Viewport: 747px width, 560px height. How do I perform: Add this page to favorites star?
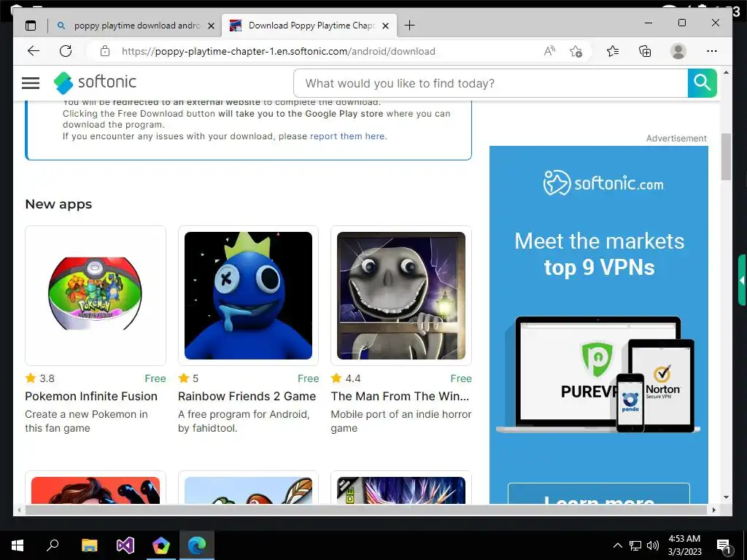coord(576,51)
